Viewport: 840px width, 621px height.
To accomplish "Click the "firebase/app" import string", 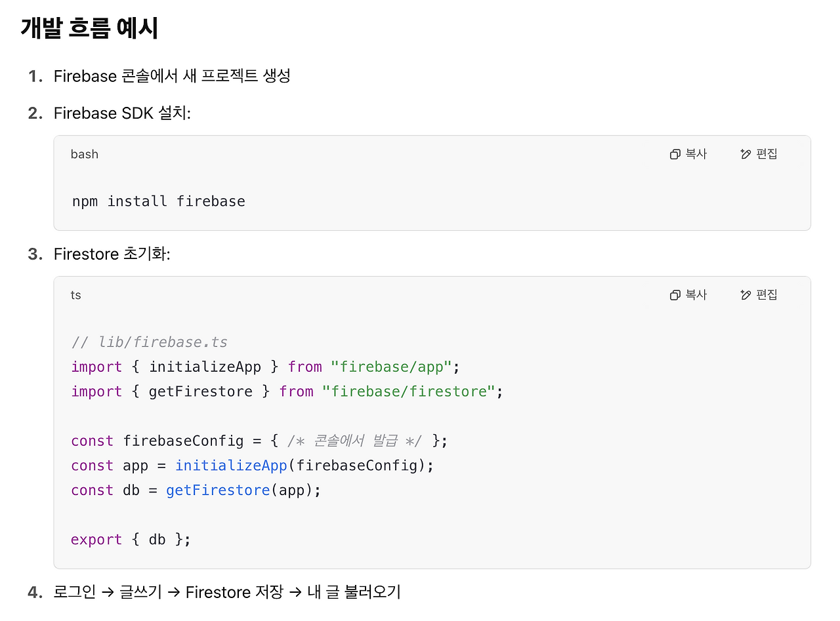I will coord(392,367).
